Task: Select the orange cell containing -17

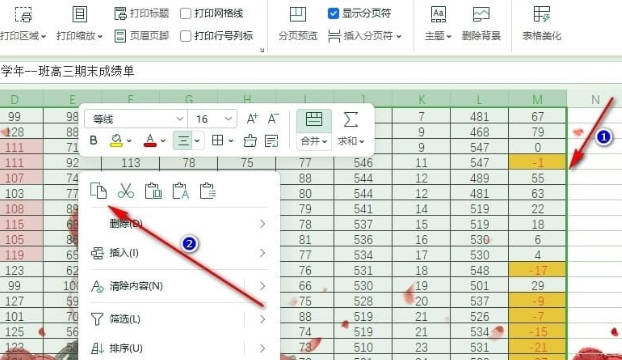Action: pyautogui.click(x=538, y=270)
